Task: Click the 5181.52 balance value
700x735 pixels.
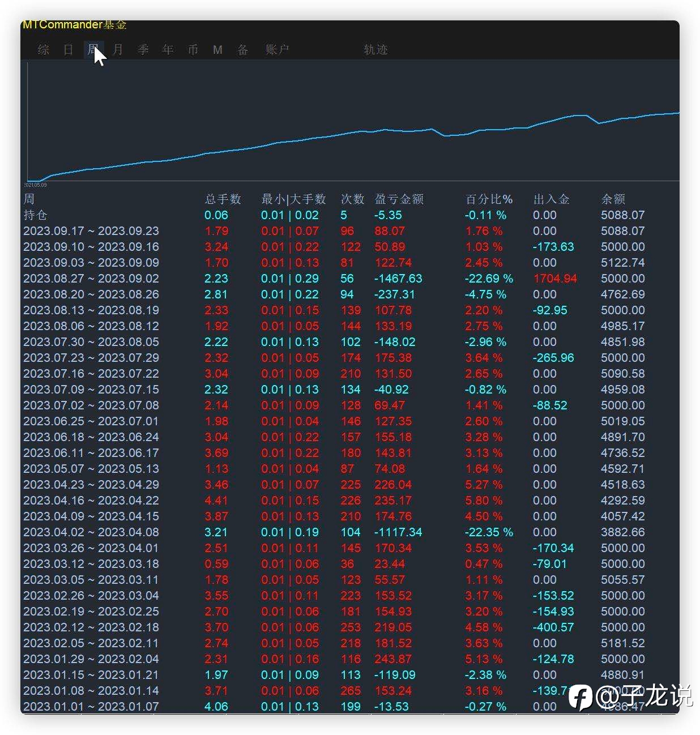Action: pyautogui.click(x=623, y=643)
